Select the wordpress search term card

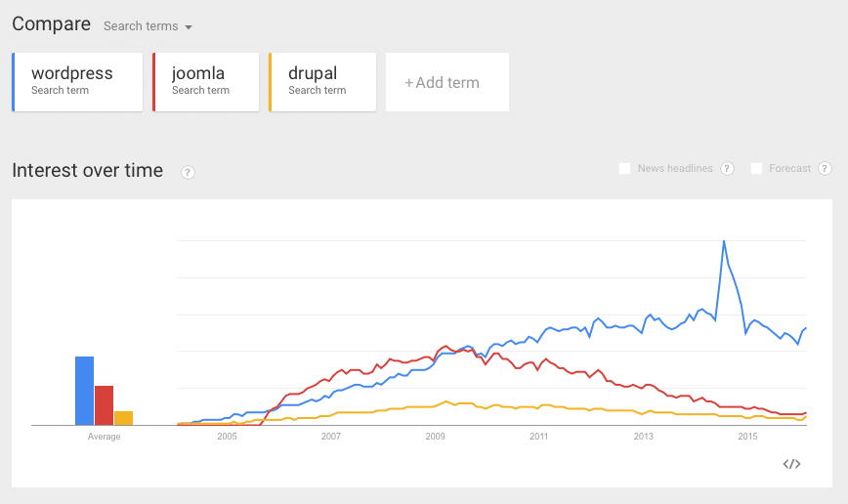[77, 81]
